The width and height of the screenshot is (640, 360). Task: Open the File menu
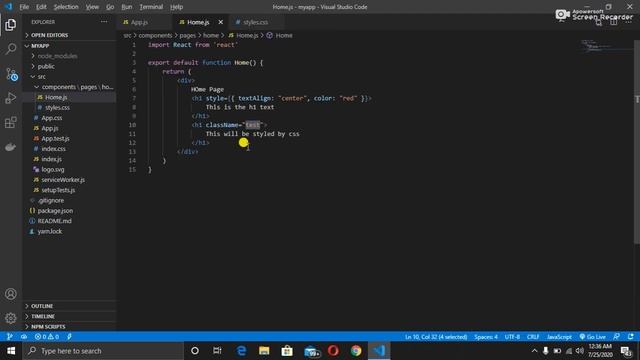(24, 7)
